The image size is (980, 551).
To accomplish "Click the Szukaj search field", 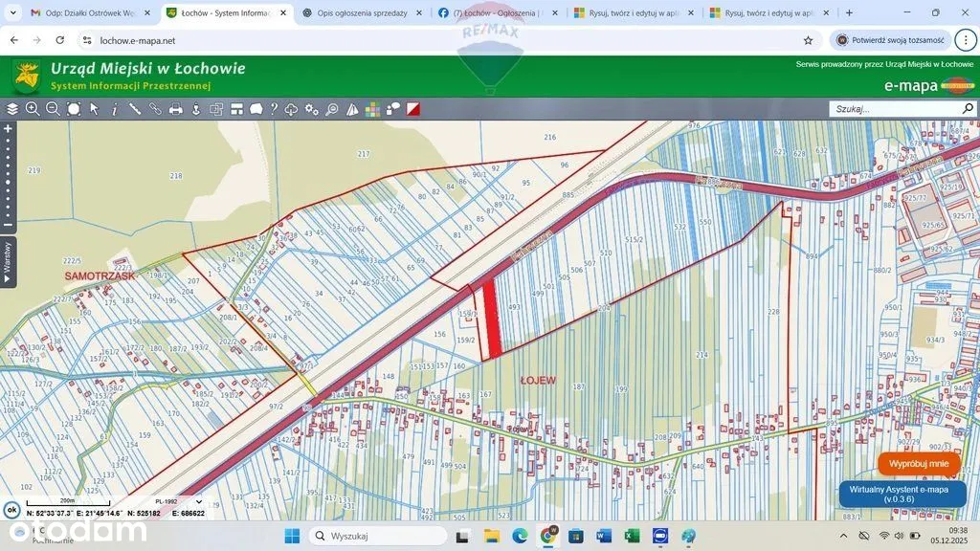I will click(x=892, y=109).
